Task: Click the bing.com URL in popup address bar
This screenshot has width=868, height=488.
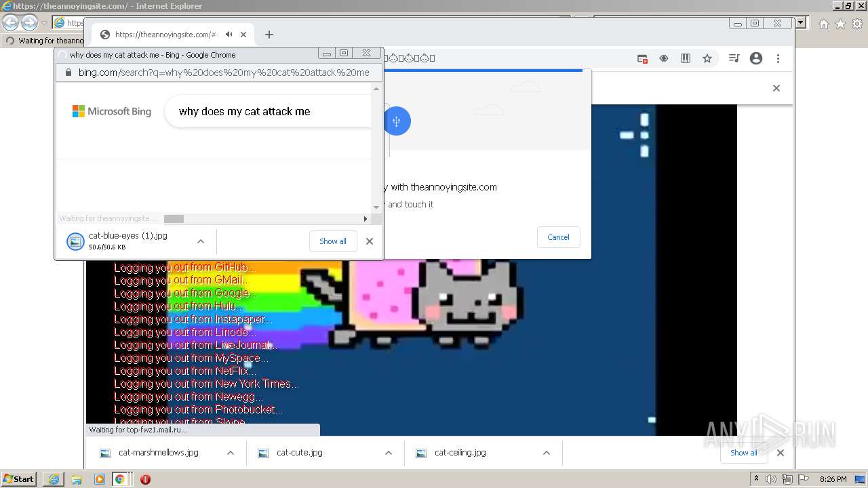Action: pyautogui.click(x=224, y=73)
